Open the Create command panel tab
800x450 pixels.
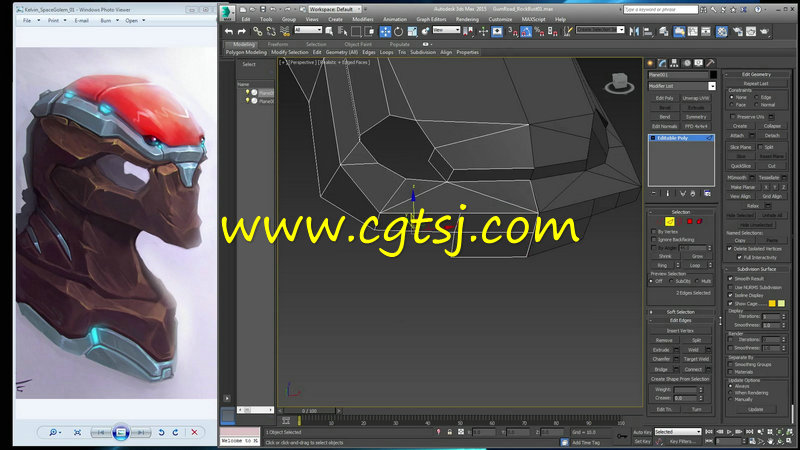point(650,63)
